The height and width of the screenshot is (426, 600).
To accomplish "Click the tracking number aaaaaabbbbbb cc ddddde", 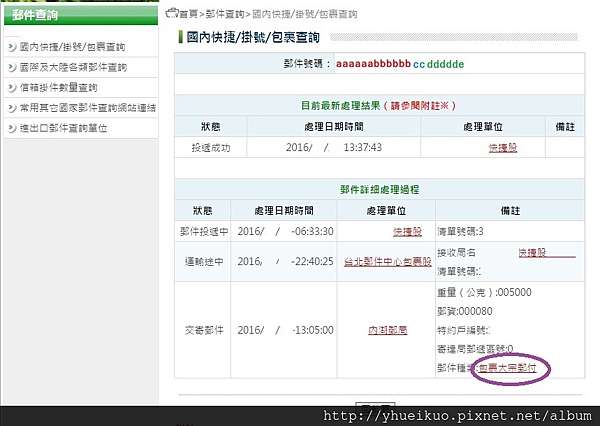I will (400, 64).
